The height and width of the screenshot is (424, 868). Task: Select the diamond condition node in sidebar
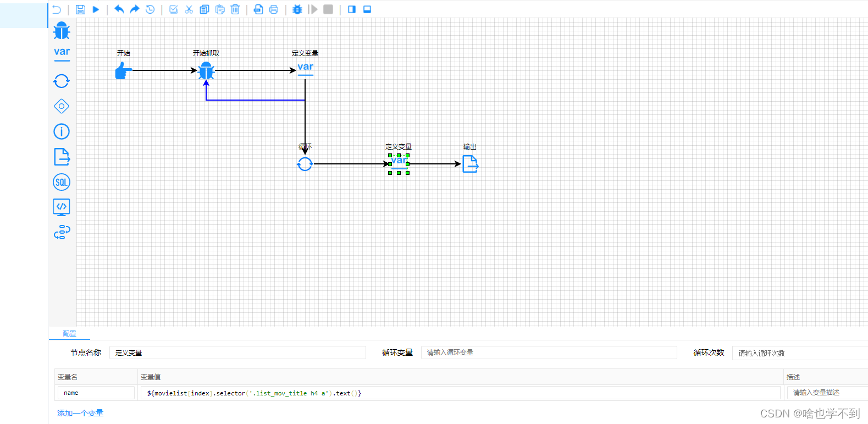(x=62, y=106)
